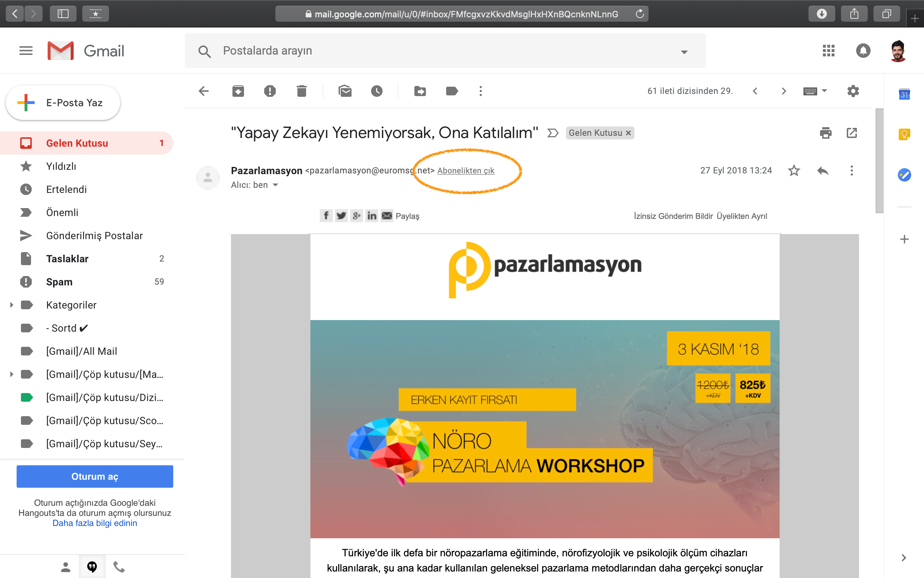Screen dimensions: 924x578
Task: Open Google Keep side panel
Action: pos(904,134)
